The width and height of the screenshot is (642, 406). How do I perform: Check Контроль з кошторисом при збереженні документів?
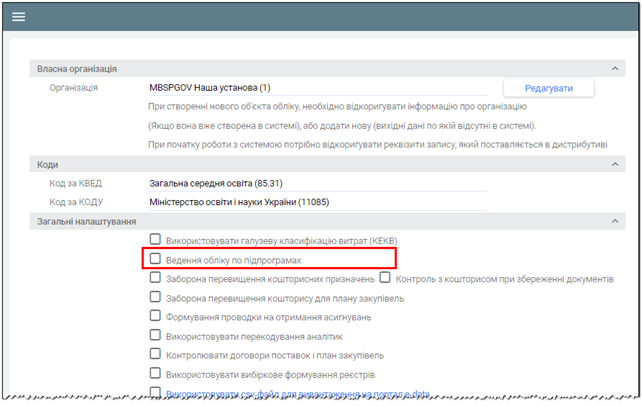click(x=385, y=278)
